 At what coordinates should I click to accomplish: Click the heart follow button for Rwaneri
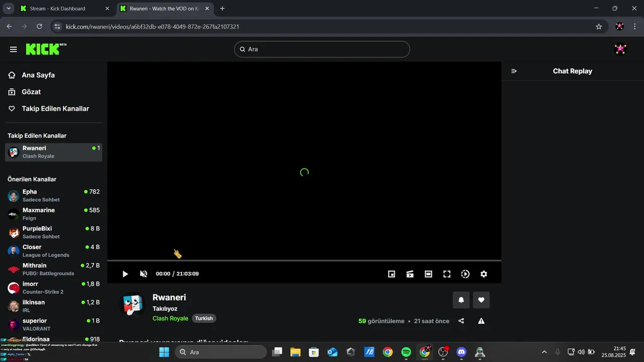pos(481,300)
